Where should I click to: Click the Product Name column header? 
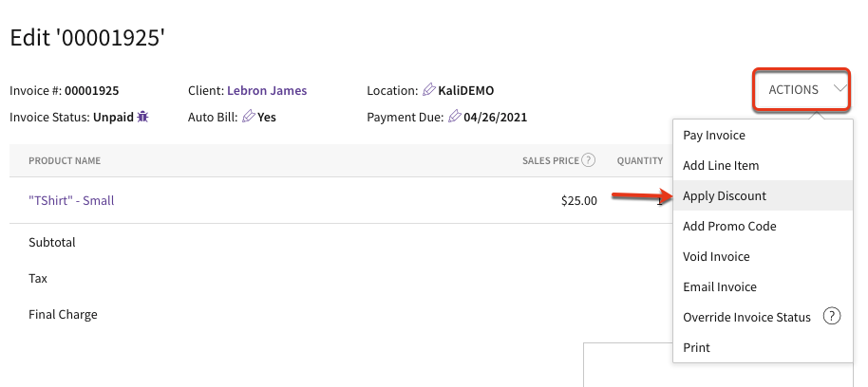click(x=65, y=161)
